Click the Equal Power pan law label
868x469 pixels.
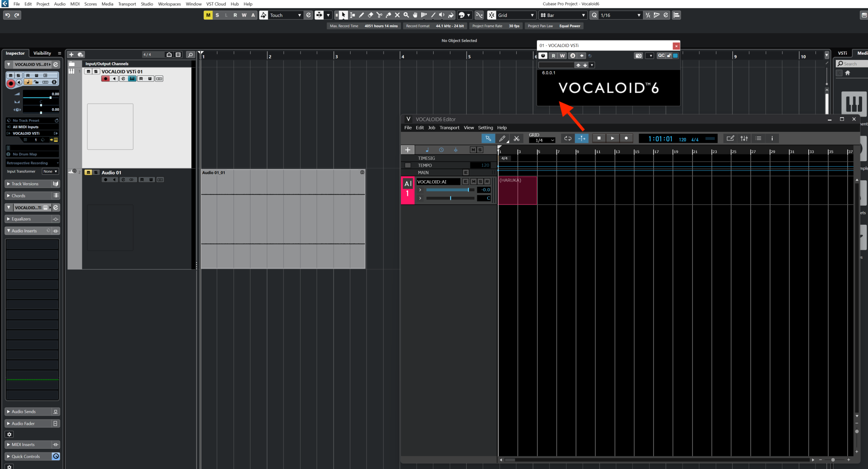[x=570, y=26]
